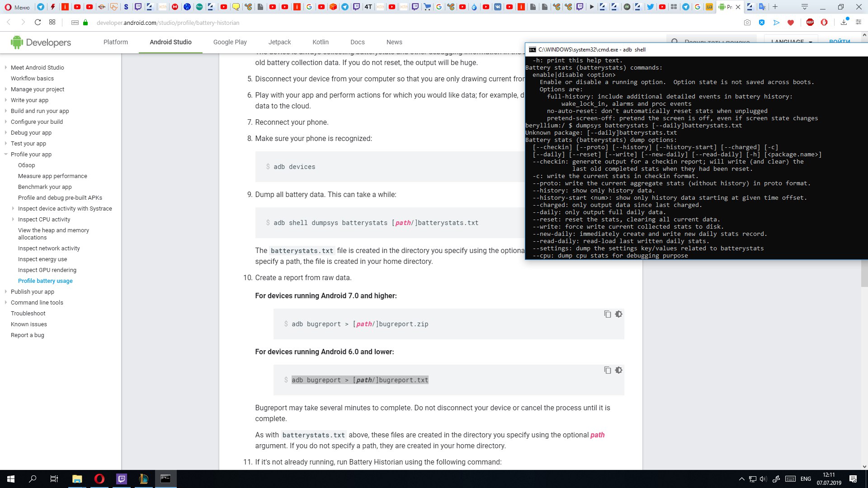Open the red Opera extension icon
This screenshot has width=868, height=488.
point(824,23)
